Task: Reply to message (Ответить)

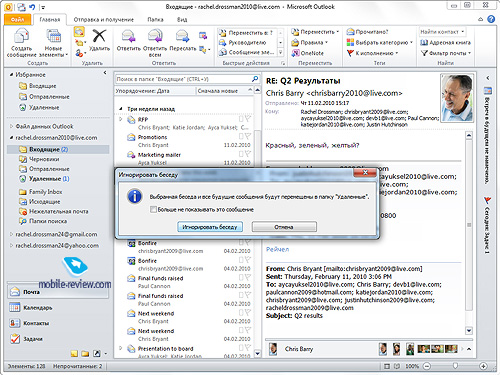Action: tap(129, 40)
